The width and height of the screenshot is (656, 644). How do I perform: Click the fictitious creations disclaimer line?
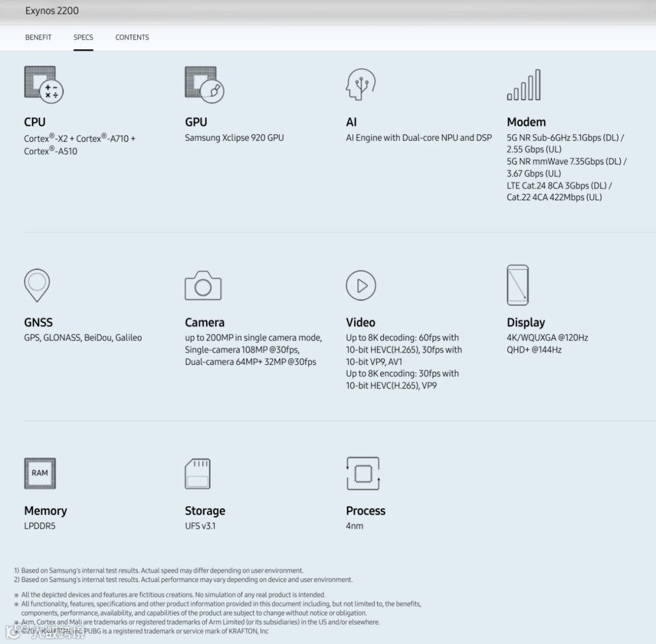click(170, 595)
